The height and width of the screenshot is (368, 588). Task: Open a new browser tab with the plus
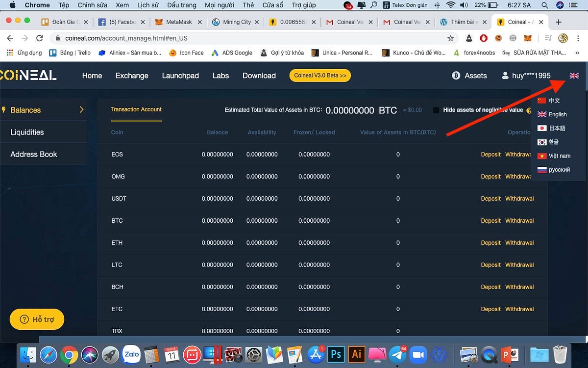[558, 22]
